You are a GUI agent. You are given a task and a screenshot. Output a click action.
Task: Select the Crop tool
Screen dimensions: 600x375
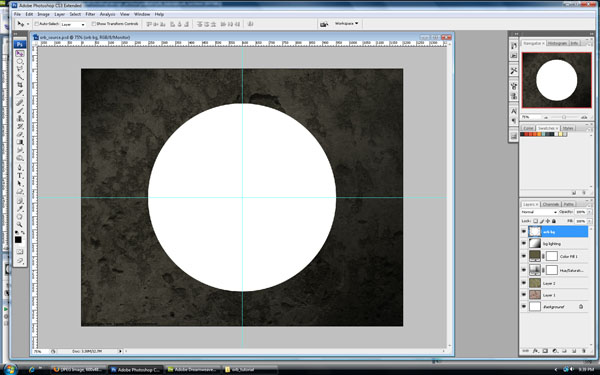pyautogui.click(x=20, y=85)
